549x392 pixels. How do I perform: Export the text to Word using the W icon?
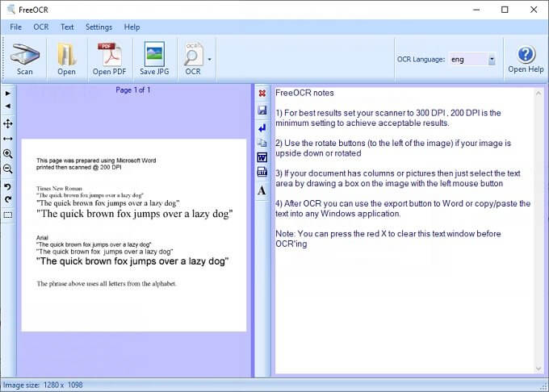tap(262, 157)
